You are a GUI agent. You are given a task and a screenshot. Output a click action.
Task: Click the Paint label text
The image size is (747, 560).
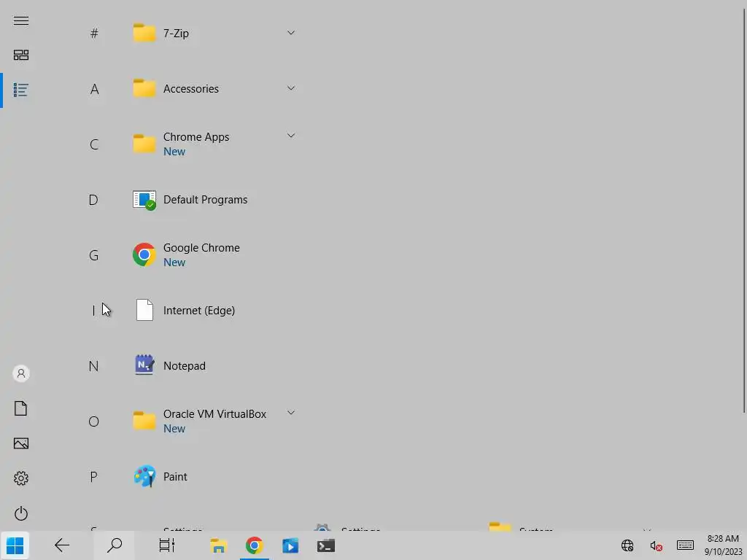tap(175, 477)
